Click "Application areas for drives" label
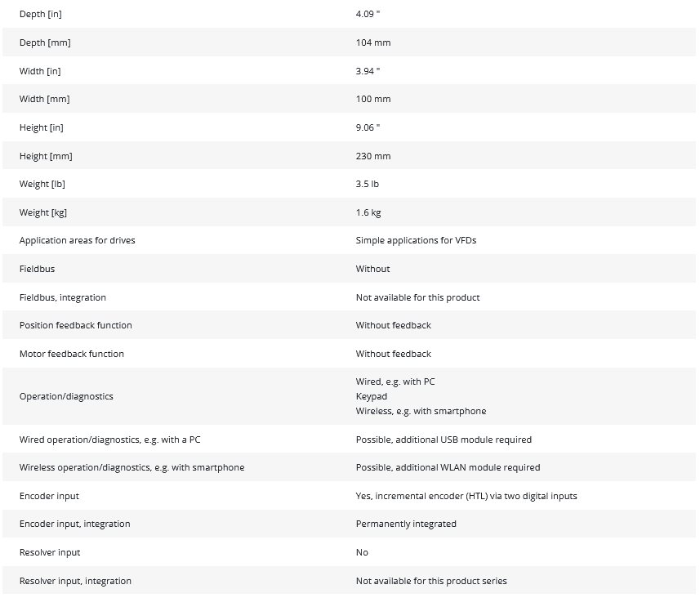This screenshot has height=598, width=700. (78, 240)
